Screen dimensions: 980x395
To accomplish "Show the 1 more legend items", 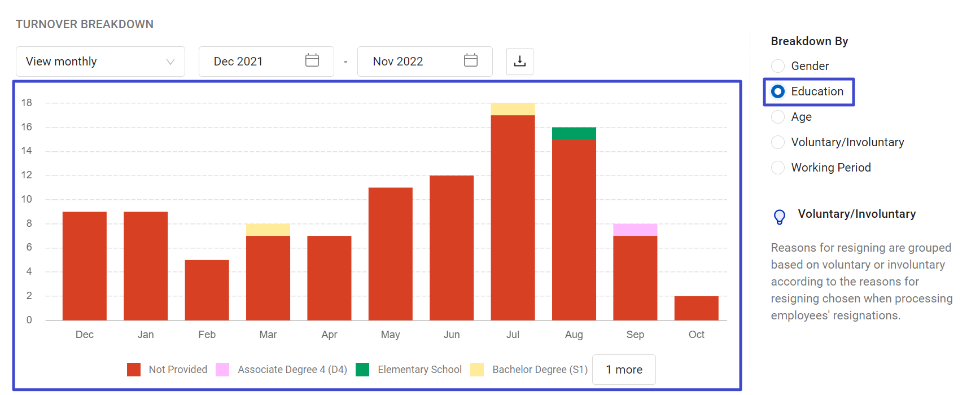I will [x=624, y=370].
